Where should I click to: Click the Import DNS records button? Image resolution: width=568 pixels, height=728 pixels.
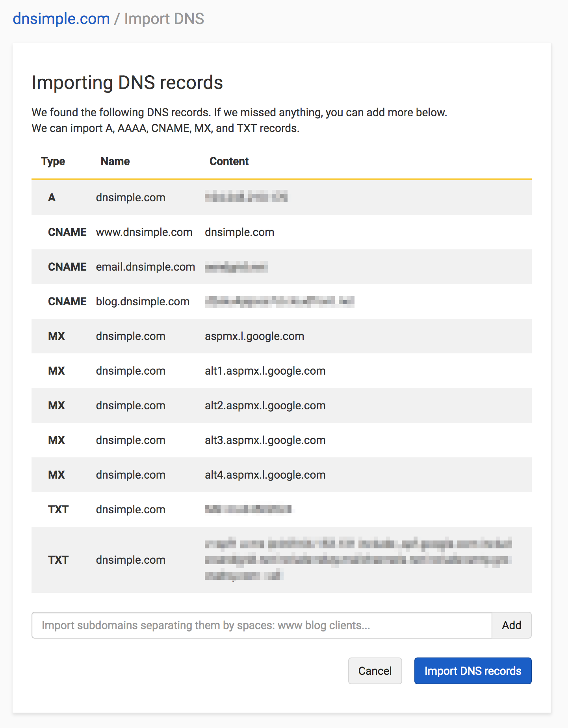pyautogui.click(x=473, y=671)
